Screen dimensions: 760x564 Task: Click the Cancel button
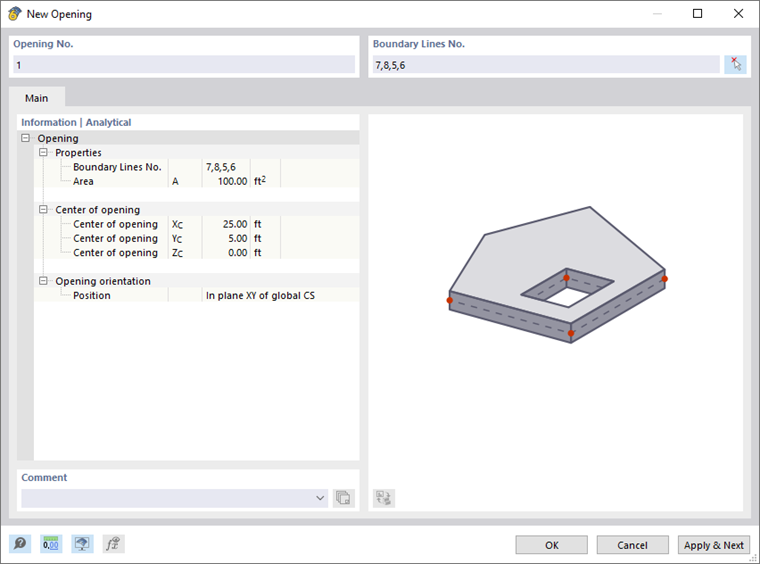pos(633,545)
